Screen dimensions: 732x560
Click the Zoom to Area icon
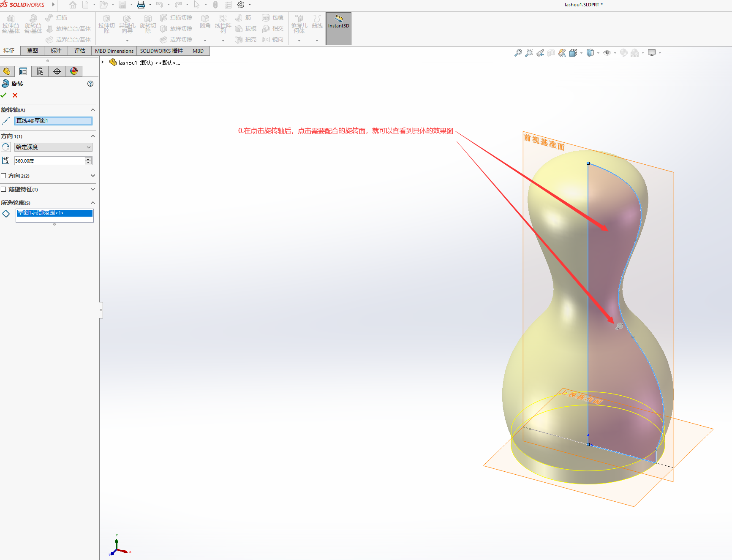click(529, 53)
